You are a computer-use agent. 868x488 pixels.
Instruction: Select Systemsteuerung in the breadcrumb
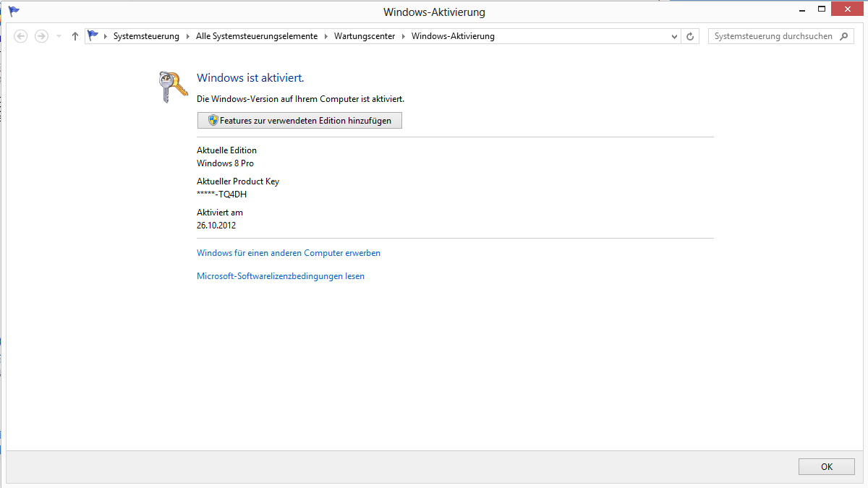[146, 36]
